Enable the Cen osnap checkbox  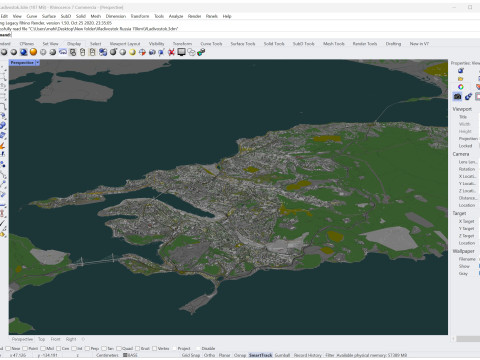tap(58, 348)
